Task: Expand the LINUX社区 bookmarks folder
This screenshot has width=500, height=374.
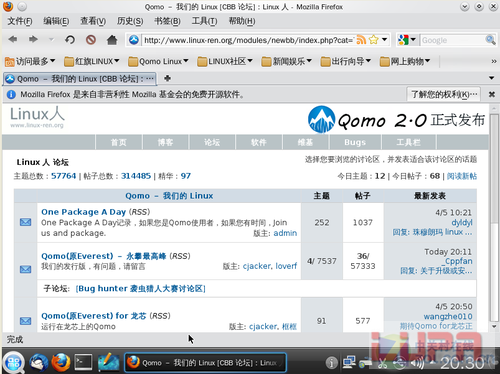Action: (x=225, y=61)
